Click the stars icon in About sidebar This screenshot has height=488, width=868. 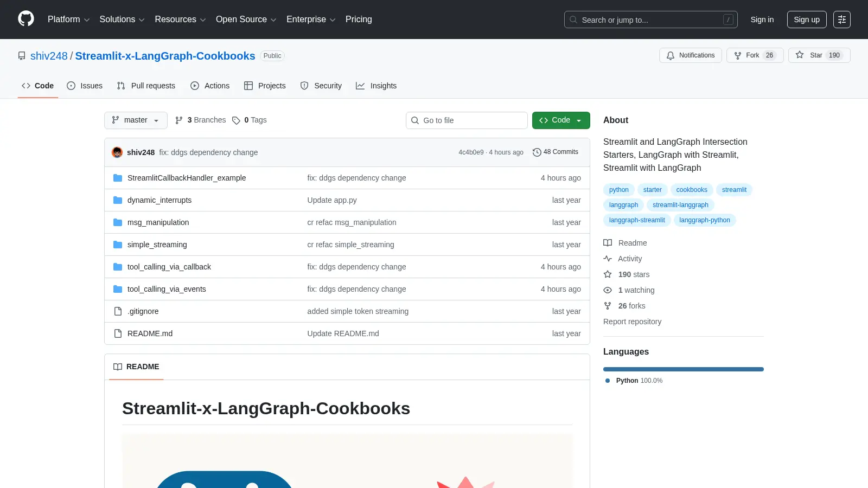(608, 274)
